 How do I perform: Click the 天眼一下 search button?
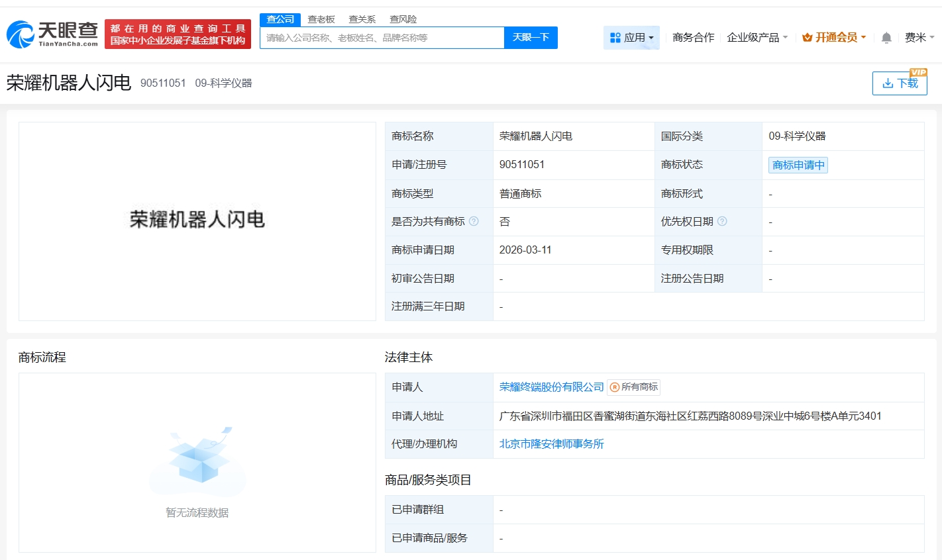coord(531,38)
